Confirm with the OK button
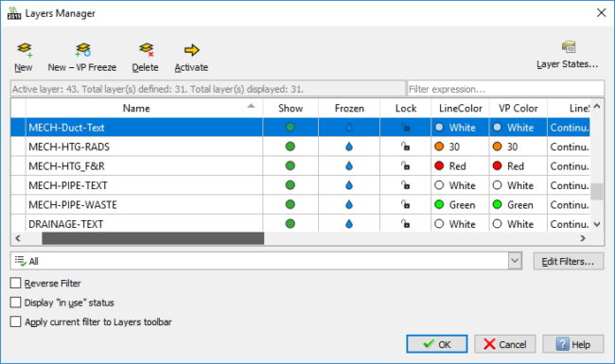Image resolution: width=615 pixels, height=364 pixels. pos(436,344)
